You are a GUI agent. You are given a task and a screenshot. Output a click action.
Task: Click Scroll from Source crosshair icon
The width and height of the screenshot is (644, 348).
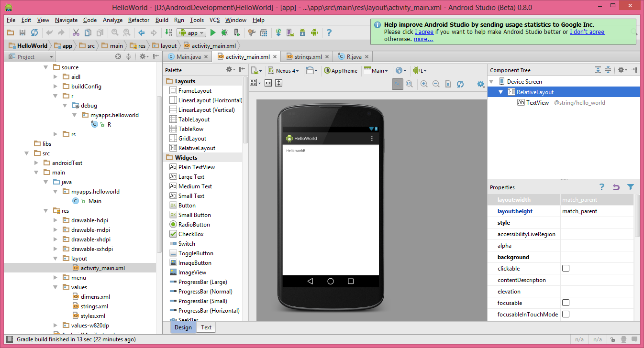tap(118, 56)
